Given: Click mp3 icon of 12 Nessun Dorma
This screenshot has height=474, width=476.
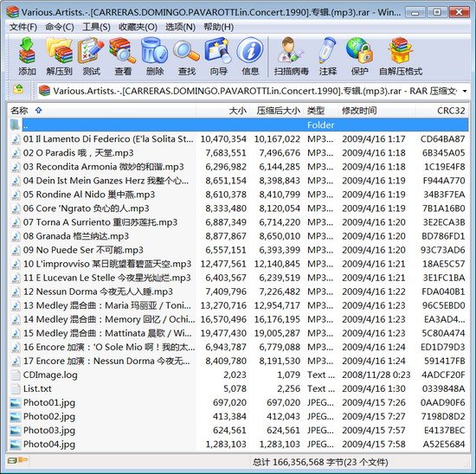Looking at the screenshot, I should 16,292.
